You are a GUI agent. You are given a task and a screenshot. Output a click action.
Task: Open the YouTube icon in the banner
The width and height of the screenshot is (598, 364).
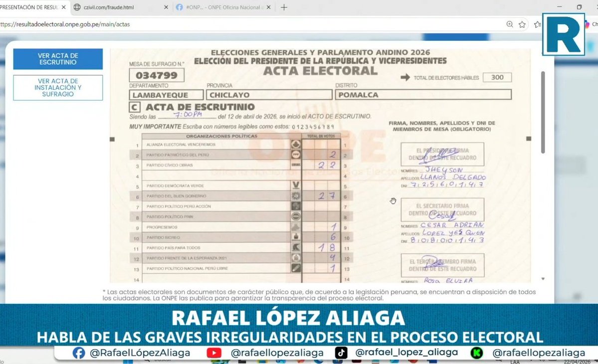click(x=214, y=352)
